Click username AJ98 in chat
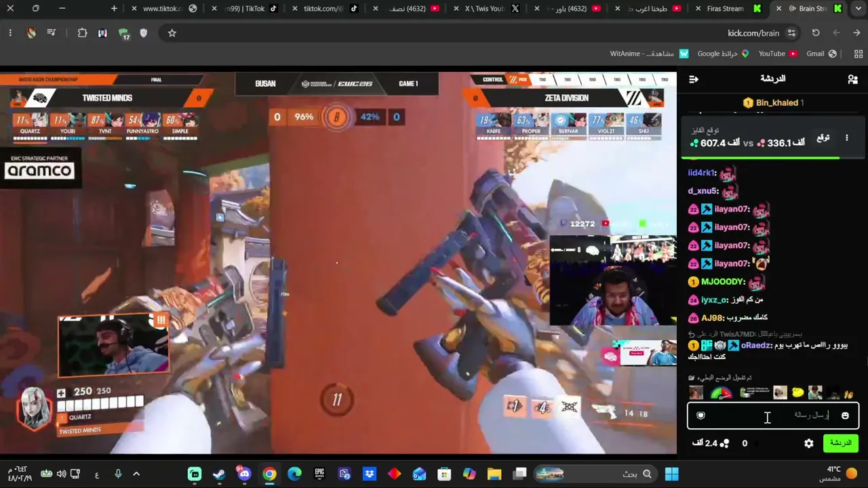 (x=711, y=318)
